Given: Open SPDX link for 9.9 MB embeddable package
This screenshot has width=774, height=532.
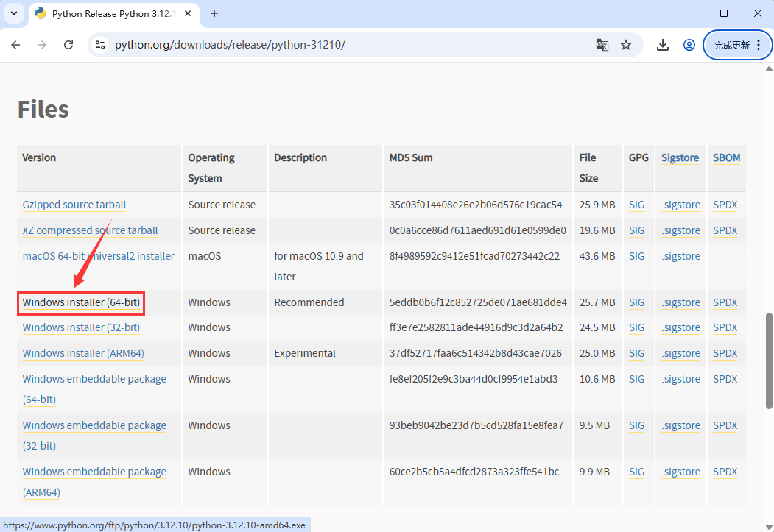Looking at the screenshot, I should [x=725, y=472].
